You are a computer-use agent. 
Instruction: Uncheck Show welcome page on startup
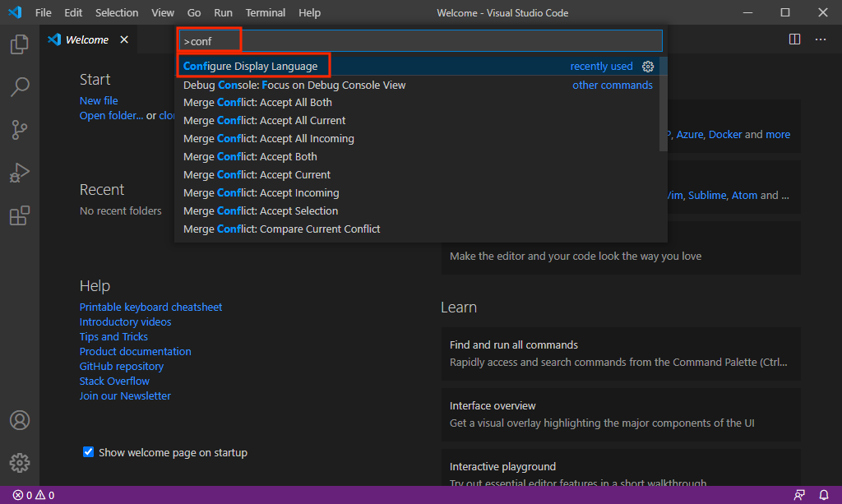89,452
